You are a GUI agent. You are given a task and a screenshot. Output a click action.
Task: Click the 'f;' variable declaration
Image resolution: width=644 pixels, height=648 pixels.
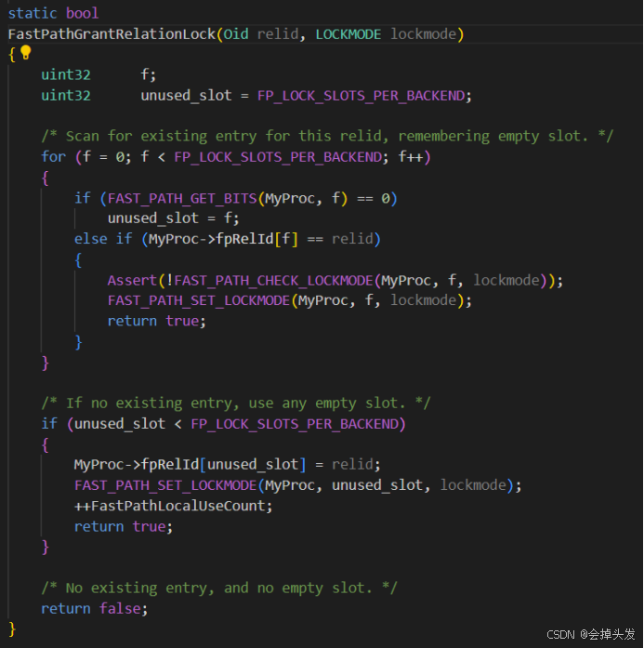click(149, 74)
